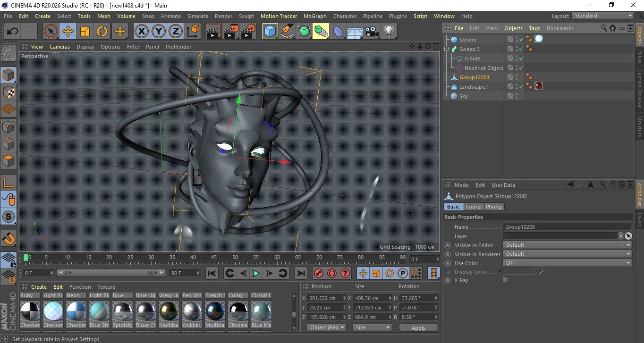Switch to the Coord. tab

point(474,207)
